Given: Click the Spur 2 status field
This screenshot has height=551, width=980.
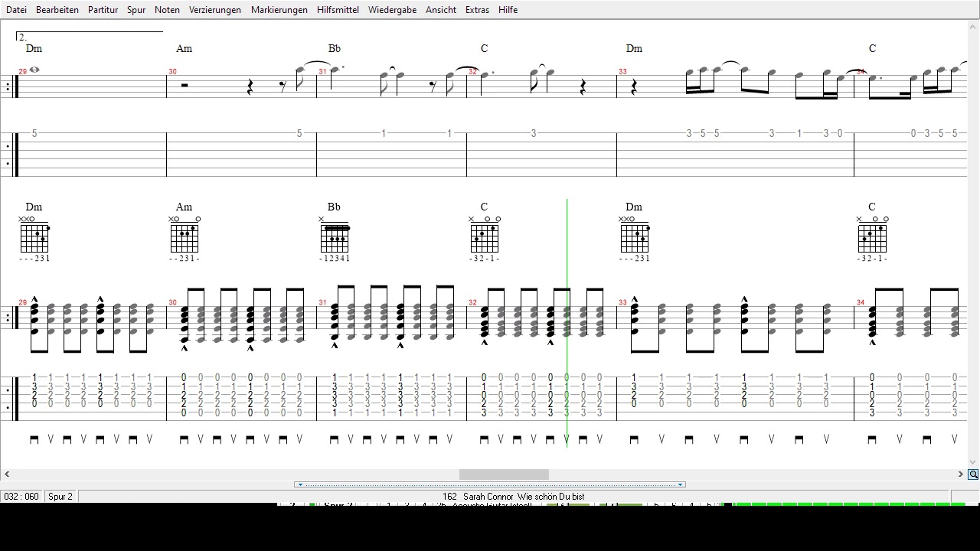Looking at the screenshot, I should [x=60, y=497].
